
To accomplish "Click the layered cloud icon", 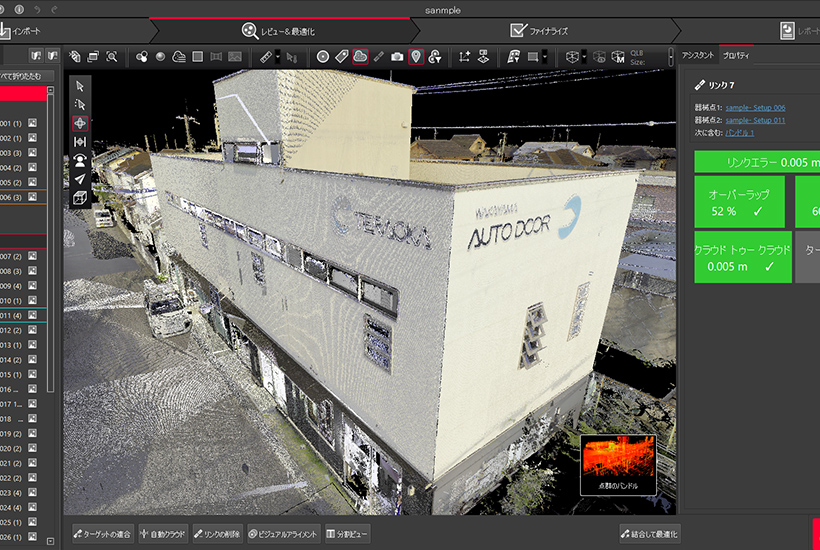I will (179, 56).
